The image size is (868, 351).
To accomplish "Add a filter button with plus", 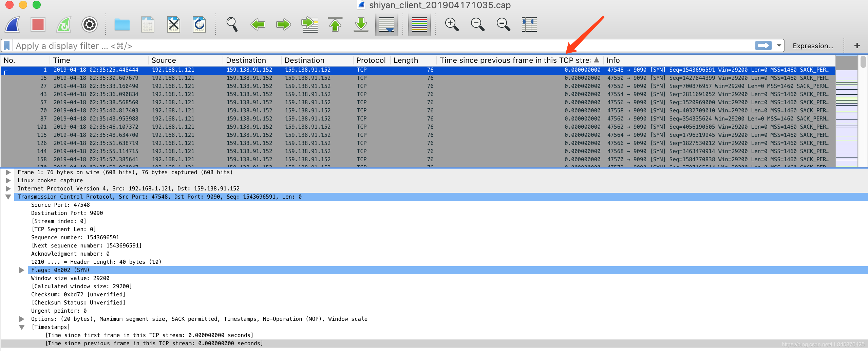I will pyautogui.click(x=857, y=45).
